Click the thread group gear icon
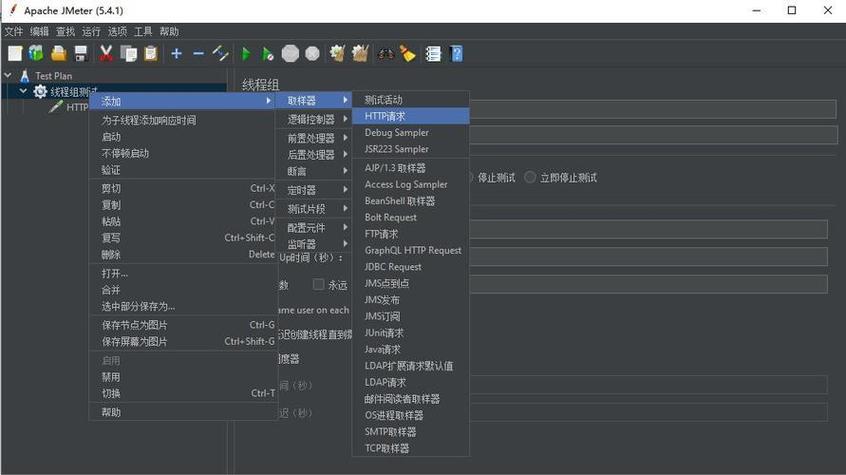Screen dimensions: 846x475 [40, 92]
